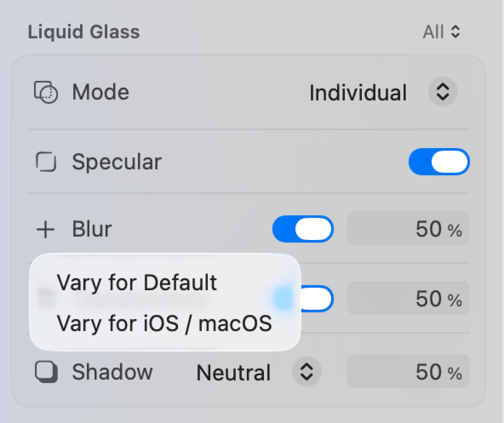504x423 pixels.
Task: Click the plus icon beside Blur
Action: coord(45,229)
